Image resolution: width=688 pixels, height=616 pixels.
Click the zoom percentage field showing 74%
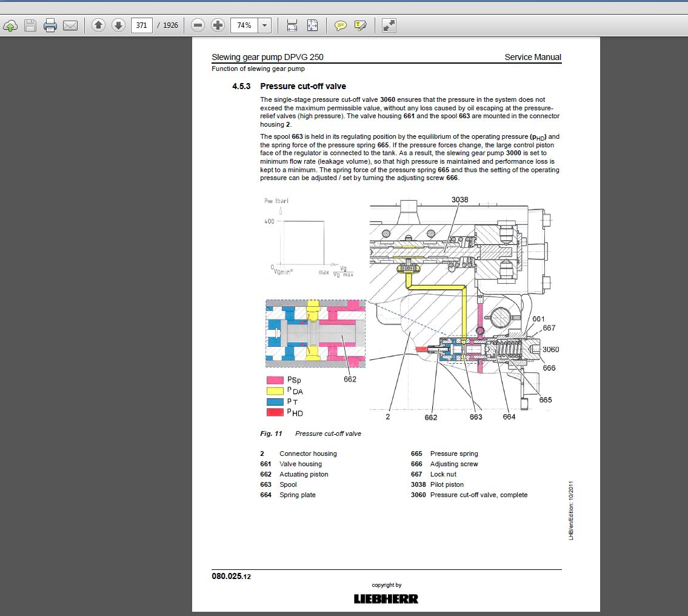244,25
